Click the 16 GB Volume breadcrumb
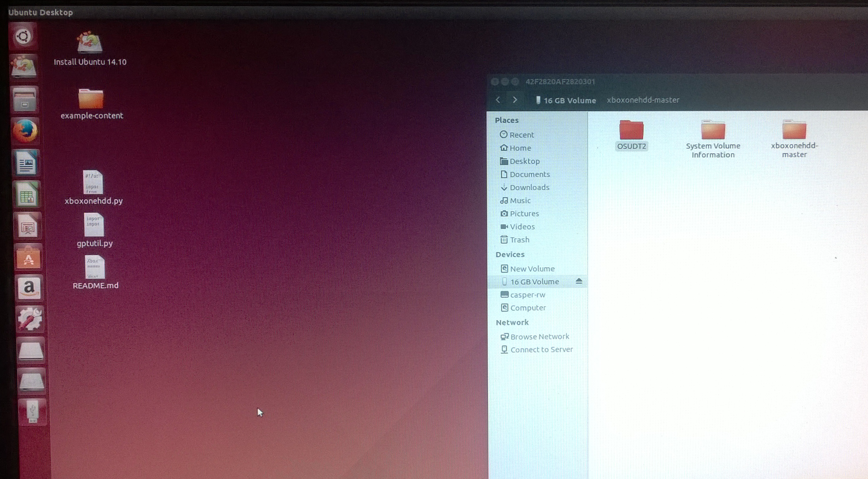Screen dimensions: 868x479 [566, 100]
